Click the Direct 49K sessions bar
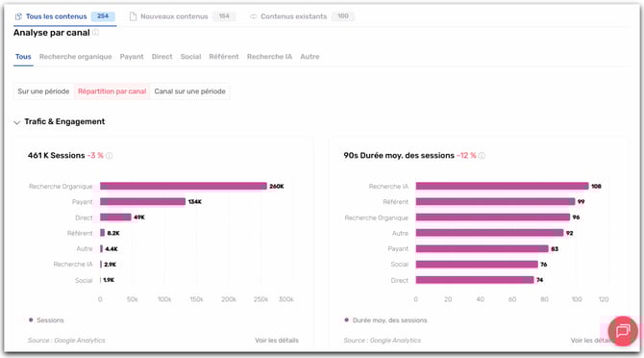The width and height of the screenshot is (644, 358). 115,217
